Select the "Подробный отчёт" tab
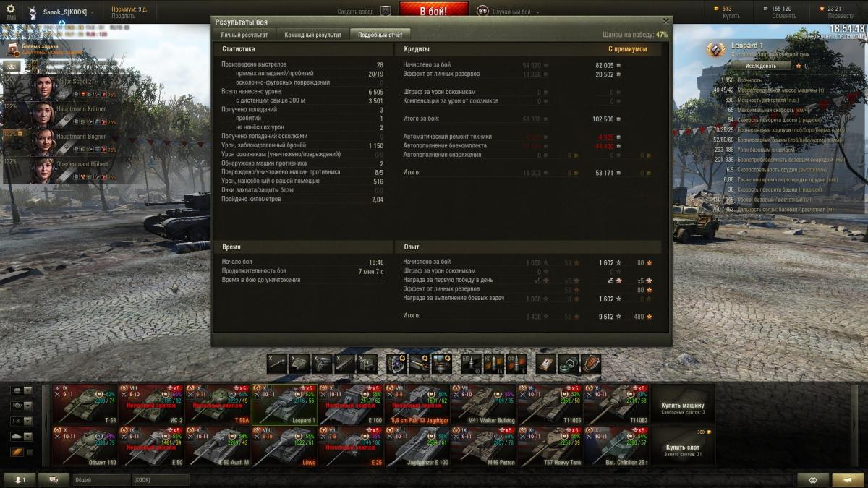868x488 pixels. [380, 35]
